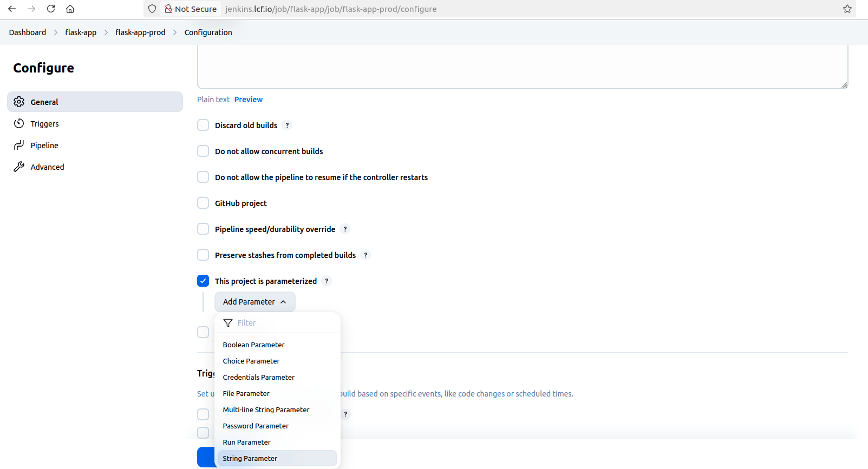
Task: Open help for Discard old builds
Action: (x=288, y=125)
